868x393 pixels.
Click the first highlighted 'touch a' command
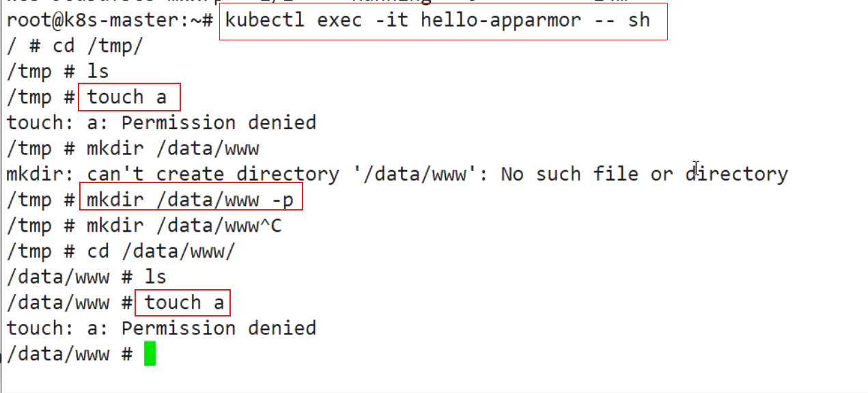[x=130, y=97]
